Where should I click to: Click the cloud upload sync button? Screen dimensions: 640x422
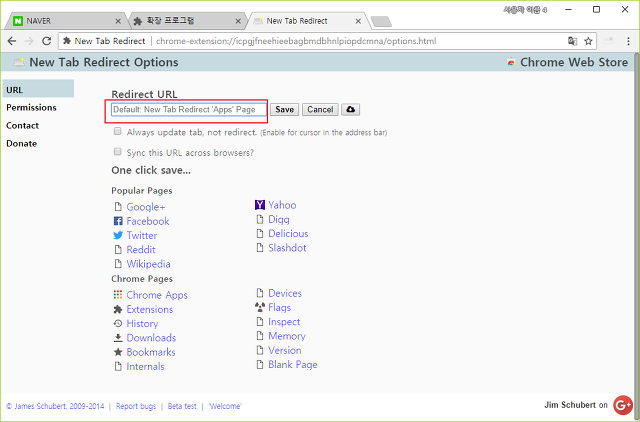pos(350,109)
